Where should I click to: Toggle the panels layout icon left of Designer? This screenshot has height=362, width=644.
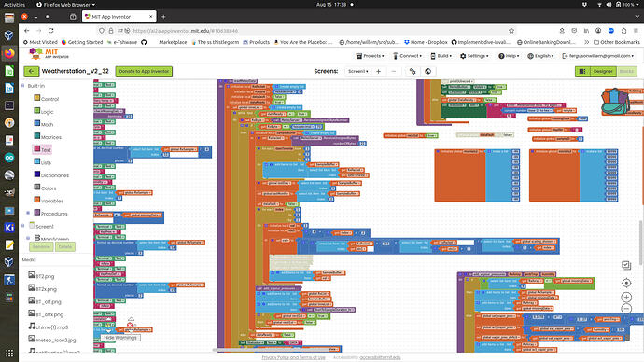coord(582,71)
